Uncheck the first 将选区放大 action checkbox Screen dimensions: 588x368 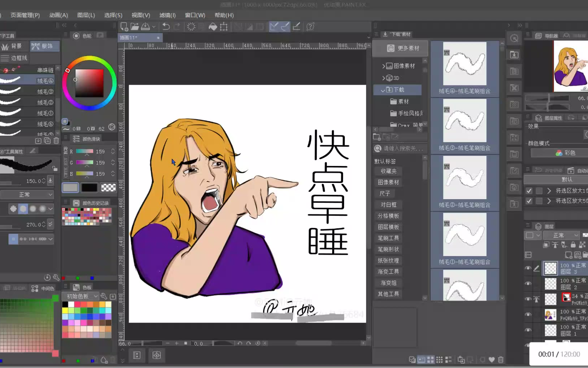click(x=529, y=190)
